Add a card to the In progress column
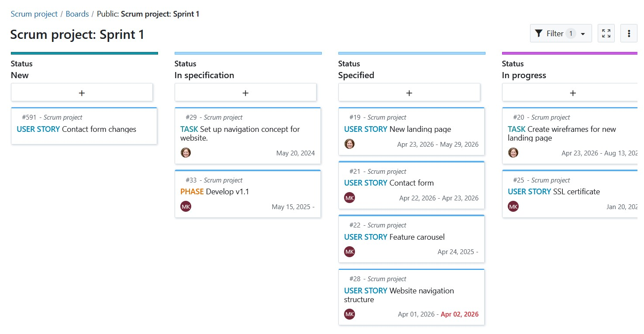The height and width of the screenshot is (334, 644). click(x=573, y=92)
